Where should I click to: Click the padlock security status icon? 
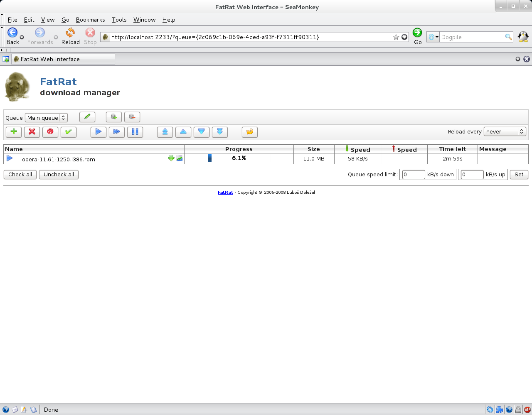518,410
